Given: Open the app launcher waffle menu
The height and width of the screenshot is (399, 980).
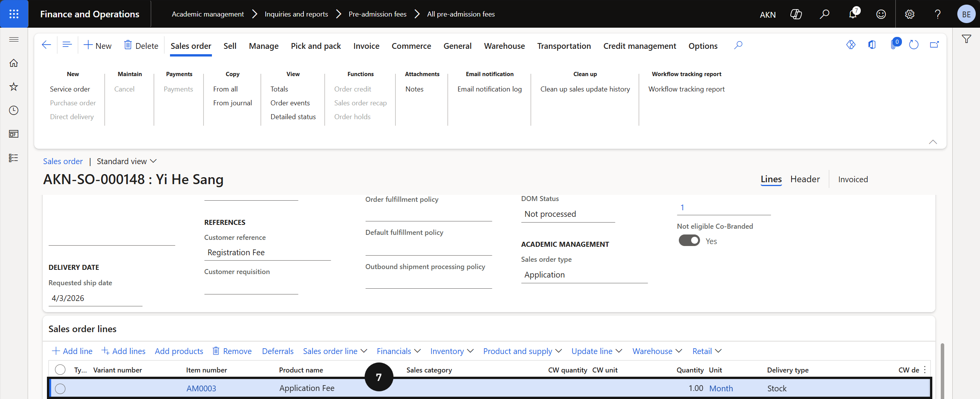Looking at the screenshot, I should point(14,14).
